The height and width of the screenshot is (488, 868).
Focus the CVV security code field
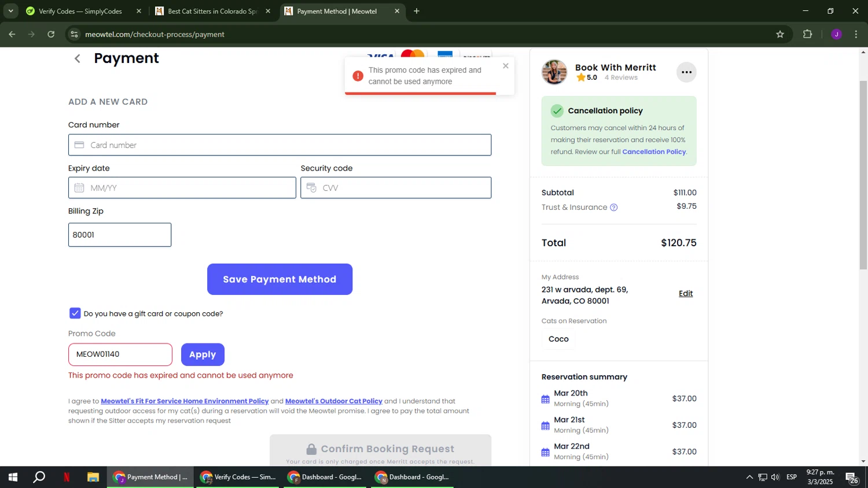click(396, 188)
